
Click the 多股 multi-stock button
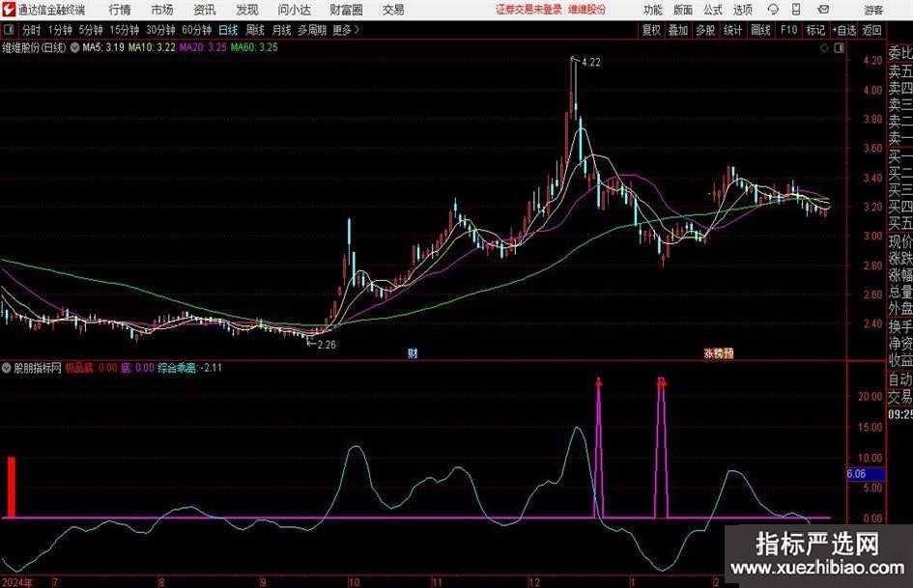click(705, 30)
